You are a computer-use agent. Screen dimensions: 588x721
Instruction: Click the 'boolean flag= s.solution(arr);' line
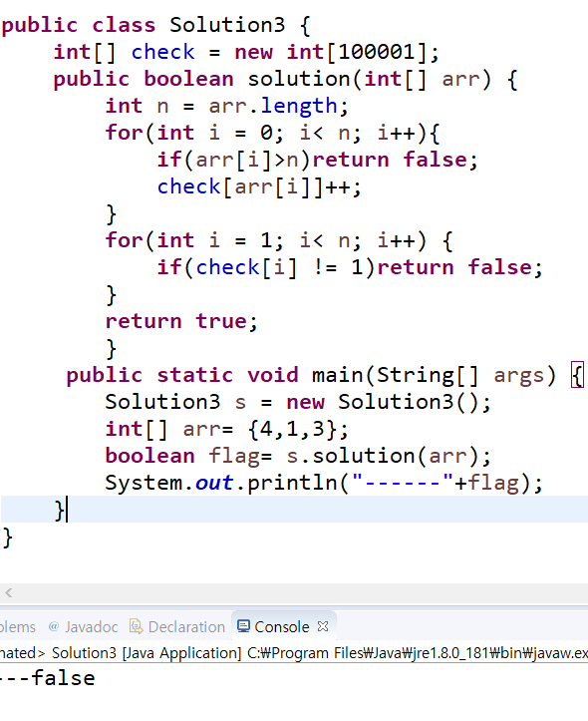(x=299, y=456)
